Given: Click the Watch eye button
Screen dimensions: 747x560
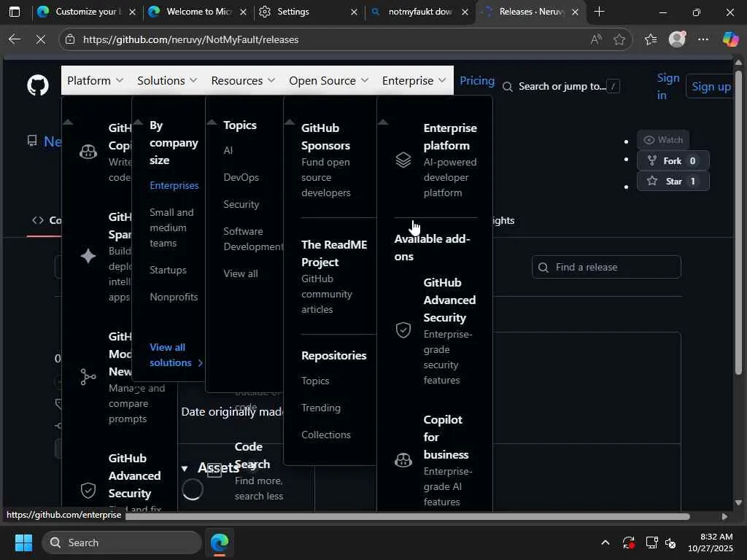Looking at the screenshot, I should [662, 139].
